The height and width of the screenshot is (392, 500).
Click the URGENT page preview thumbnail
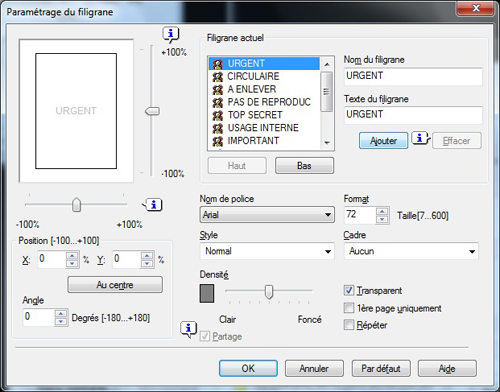tap(76, 111)
